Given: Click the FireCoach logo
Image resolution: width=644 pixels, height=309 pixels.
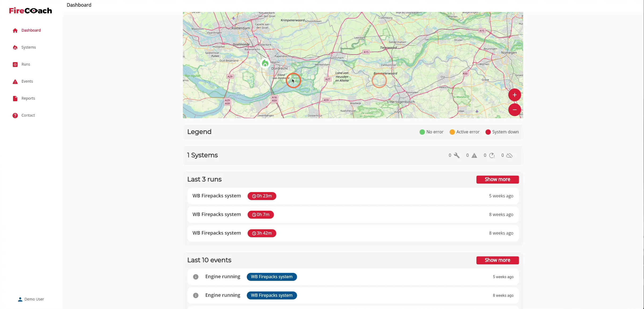Looking at the screenshot, I should point(31,11).
